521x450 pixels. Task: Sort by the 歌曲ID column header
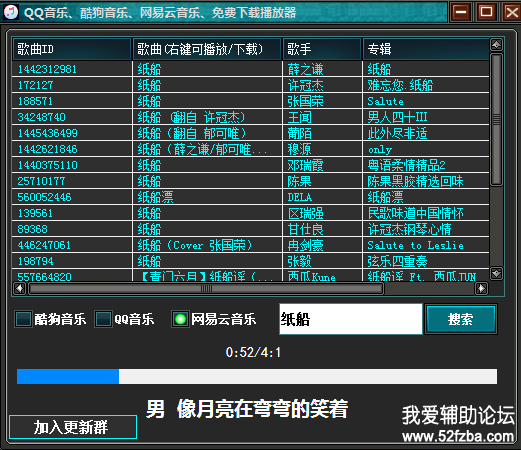coord(72,49)
